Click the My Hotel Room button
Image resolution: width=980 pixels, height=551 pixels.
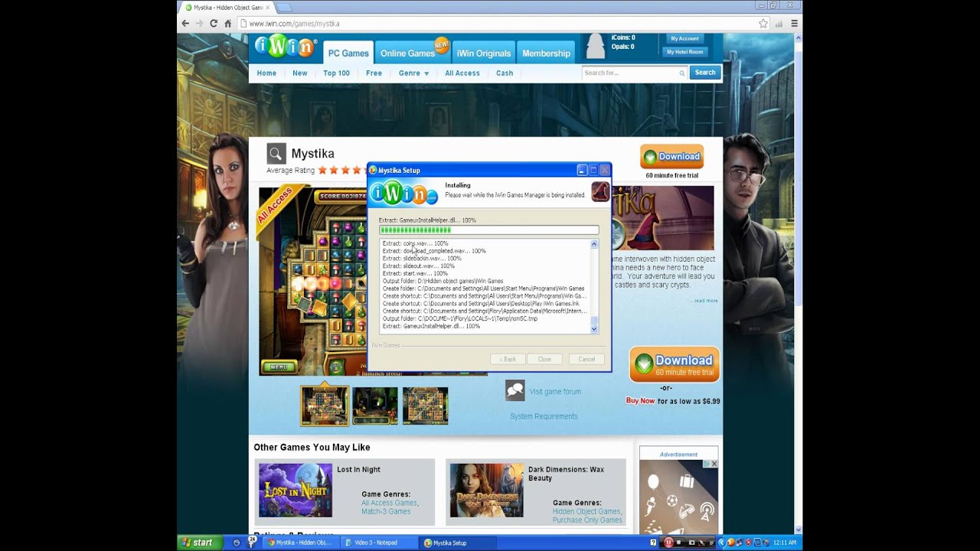[x=684, y=52]
